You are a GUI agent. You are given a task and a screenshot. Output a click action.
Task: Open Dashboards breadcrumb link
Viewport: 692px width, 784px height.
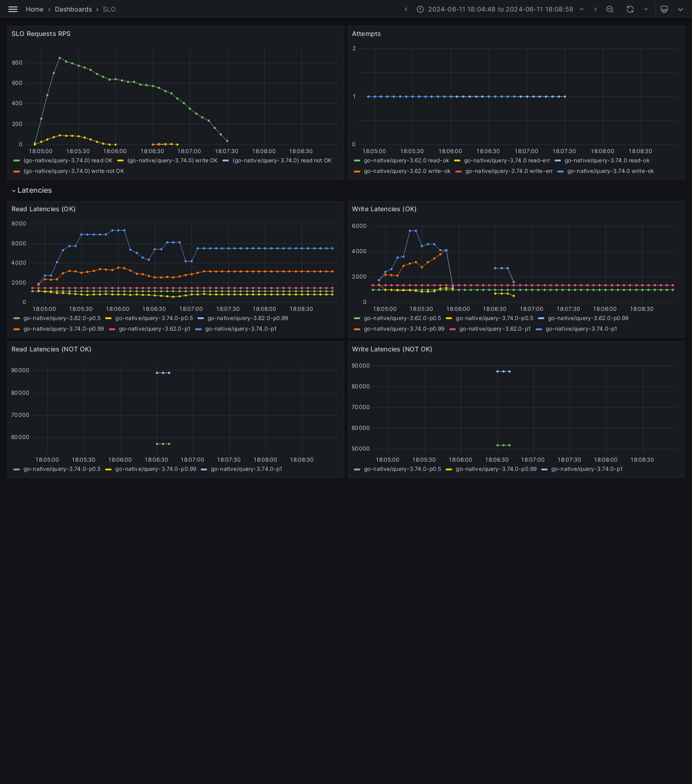click(x=73, y=9)
